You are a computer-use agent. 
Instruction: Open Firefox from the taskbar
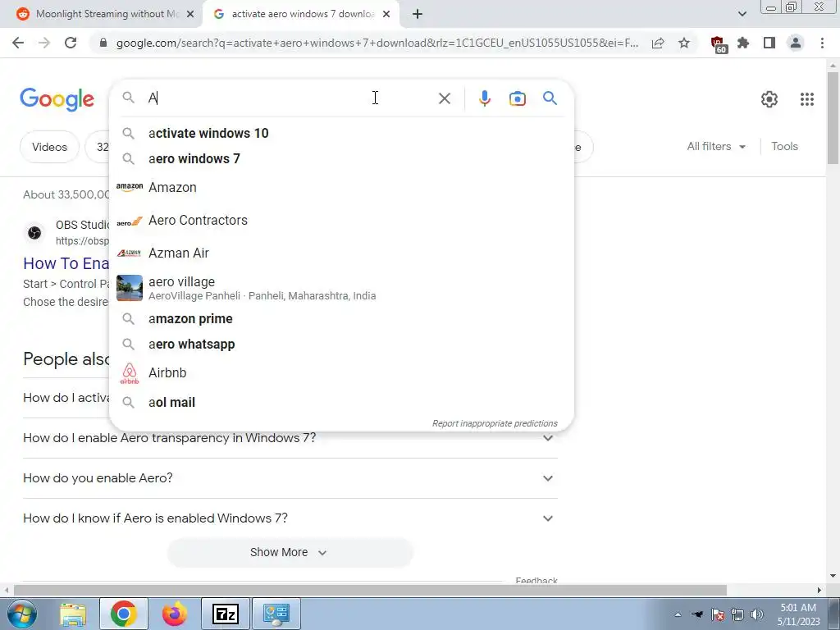pyautogui.click(x=174, y=614)
